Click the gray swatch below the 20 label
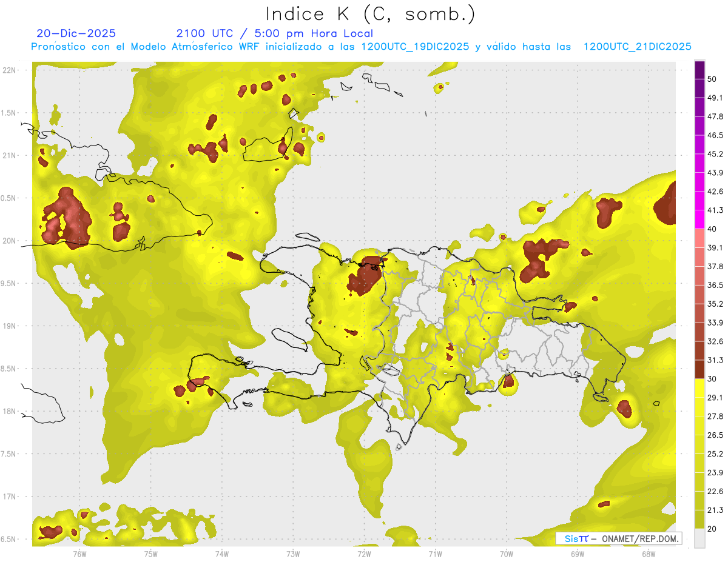The image size is (728, 562). (x=699, y=538)
